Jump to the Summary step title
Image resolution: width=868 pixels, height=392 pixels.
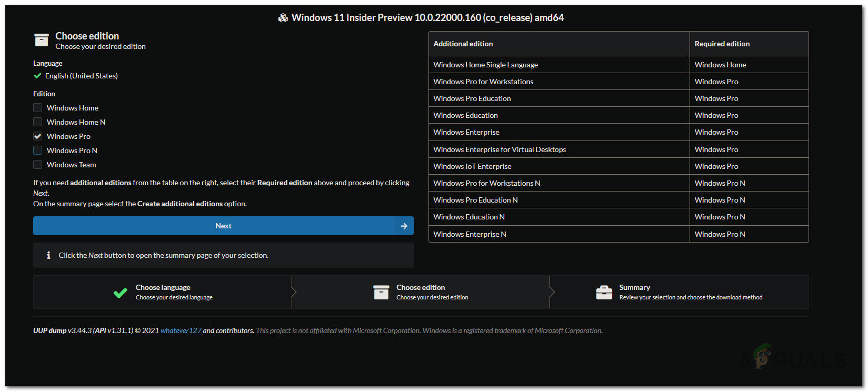coord(635,287)
